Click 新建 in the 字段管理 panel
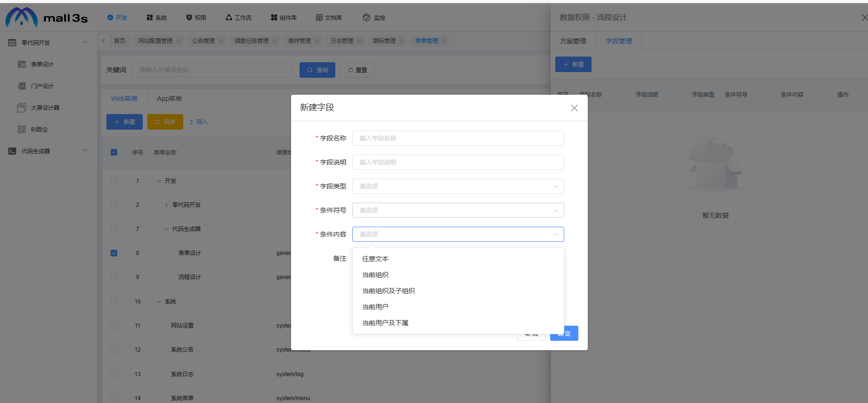Screen dimensions: 868x403 [573, 65]
